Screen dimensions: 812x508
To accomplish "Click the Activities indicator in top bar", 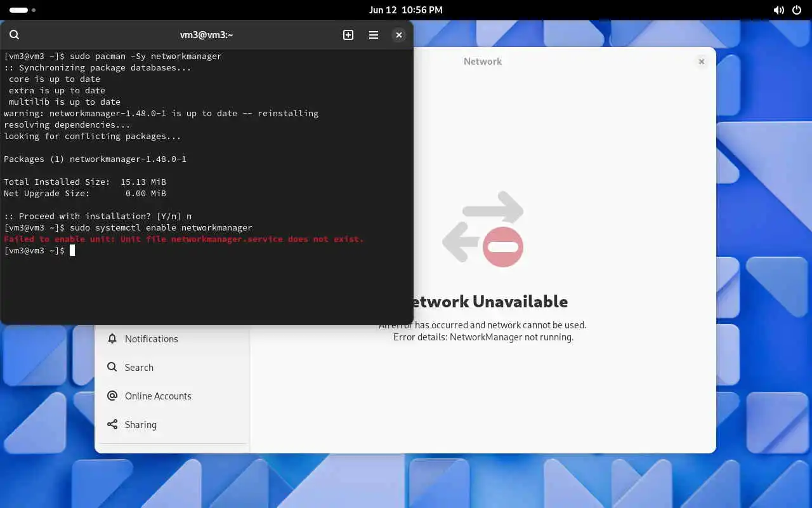I will (23, 10).
